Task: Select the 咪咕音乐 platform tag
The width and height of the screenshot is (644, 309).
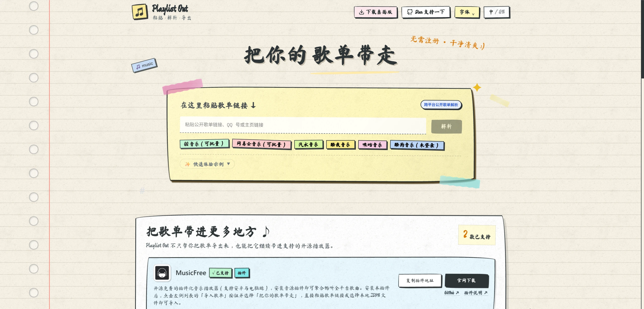Action: 372,145
